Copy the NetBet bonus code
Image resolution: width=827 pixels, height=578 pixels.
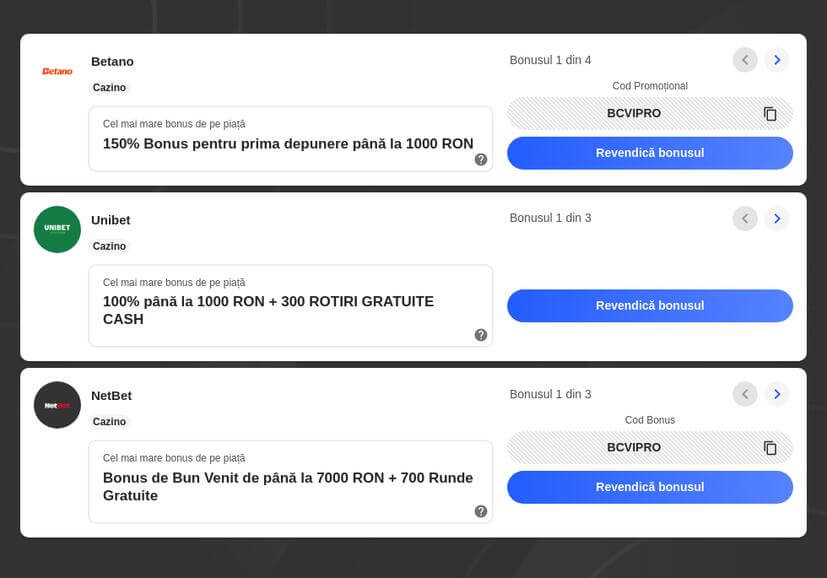(770, 448)
